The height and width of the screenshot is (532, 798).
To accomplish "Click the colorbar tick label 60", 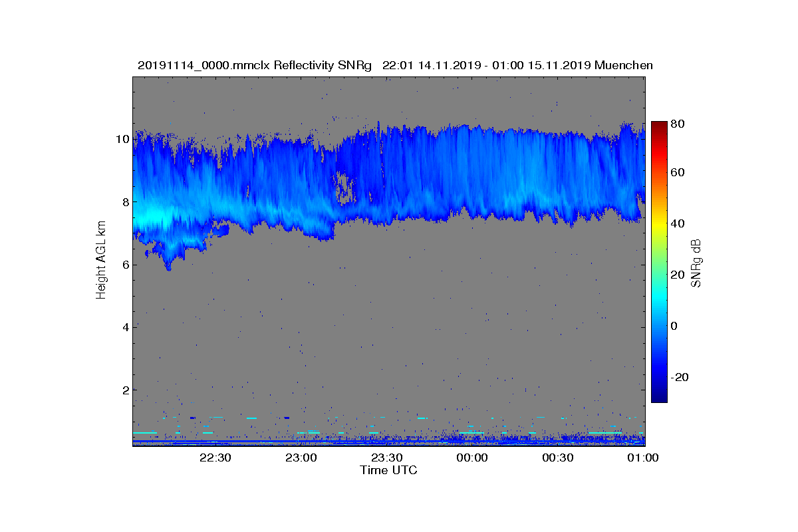I will point(679,172).
